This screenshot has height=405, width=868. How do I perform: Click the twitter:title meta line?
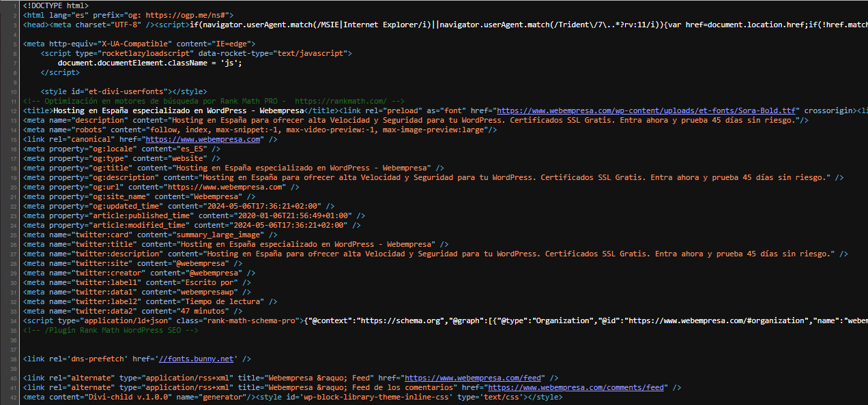pyautogui.click(x=235, y=244)
